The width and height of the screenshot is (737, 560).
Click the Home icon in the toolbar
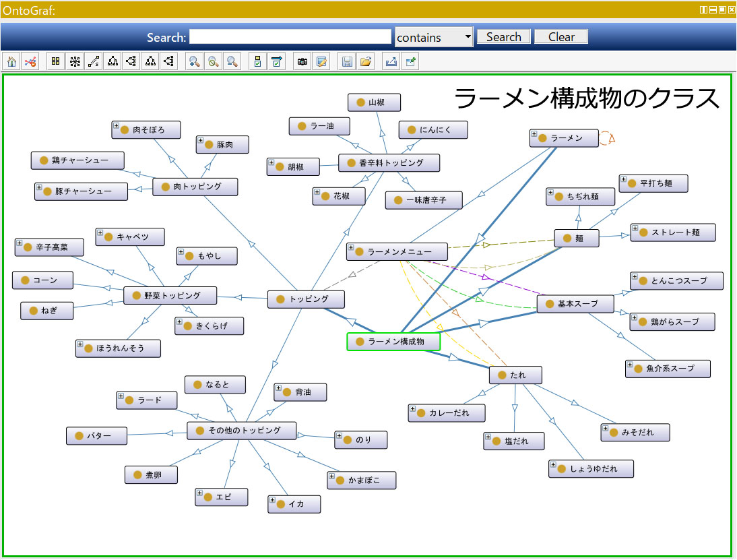click(x=12, y=61)
